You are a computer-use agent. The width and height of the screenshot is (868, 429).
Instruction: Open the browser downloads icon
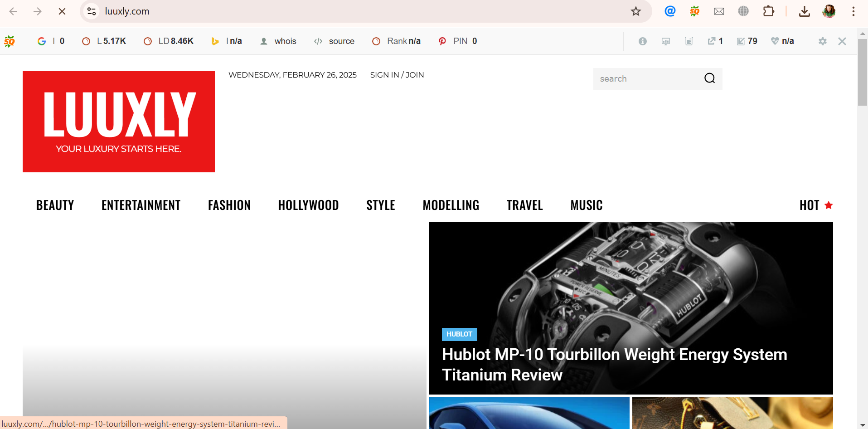[x=805, y=11]
